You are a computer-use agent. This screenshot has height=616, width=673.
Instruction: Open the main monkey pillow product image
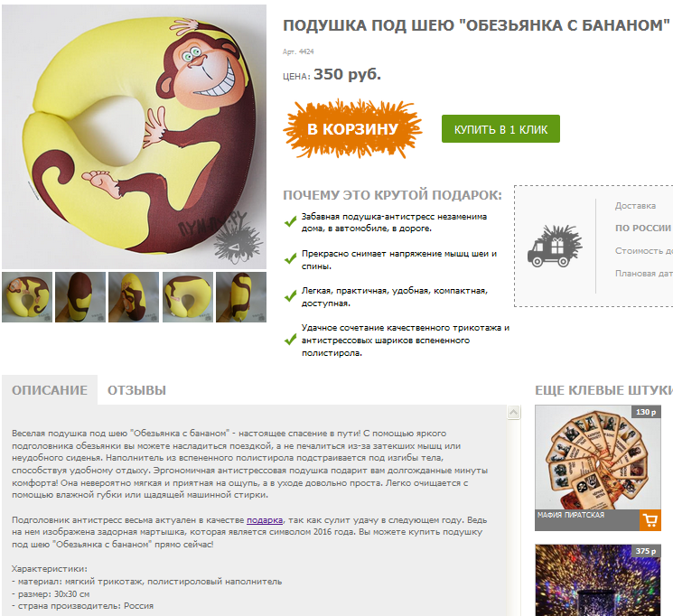[134, 136]
